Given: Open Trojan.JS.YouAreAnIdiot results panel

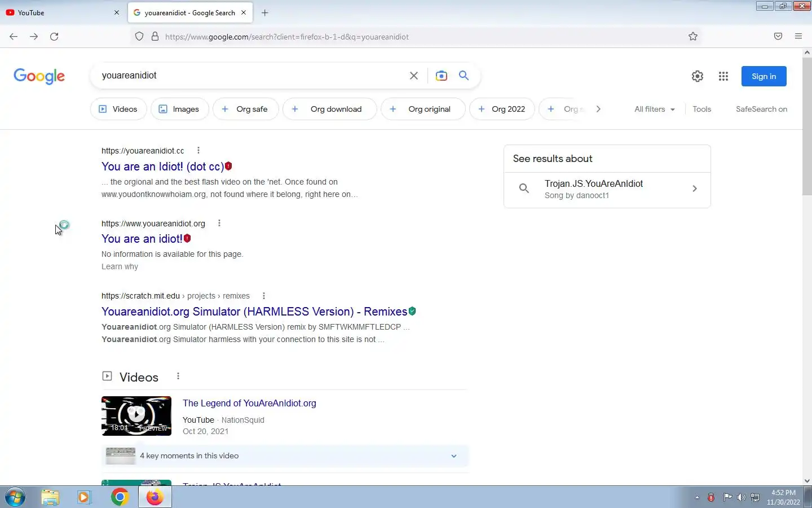Looking at the screenshot, I should (607, 189).
